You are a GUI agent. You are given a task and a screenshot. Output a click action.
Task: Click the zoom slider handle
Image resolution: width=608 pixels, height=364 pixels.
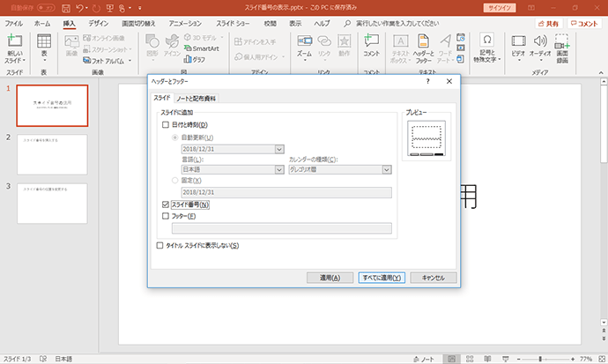click(x=540, y=359)
